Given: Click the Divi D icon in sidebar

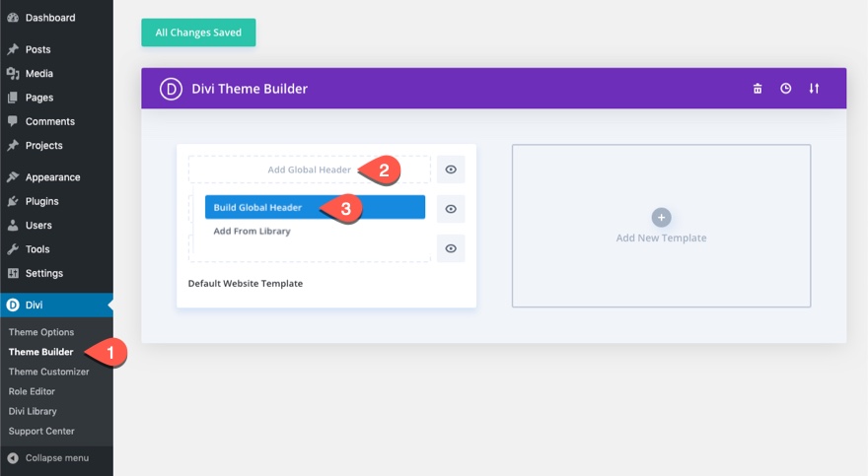Looking at the screenshot, I should tap(13, 305).
